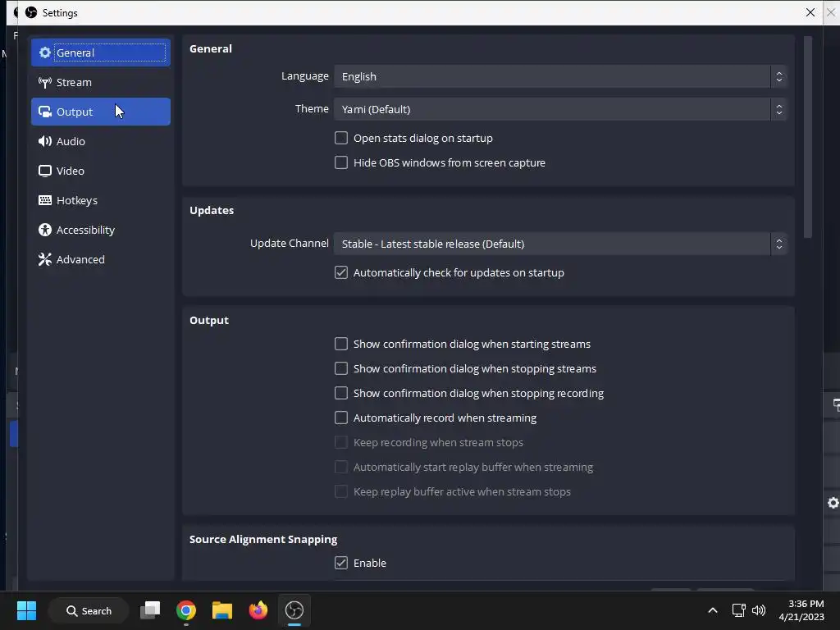
Task: Click the settings panel vertical scrollbar
Action: (x=808, y=137)
